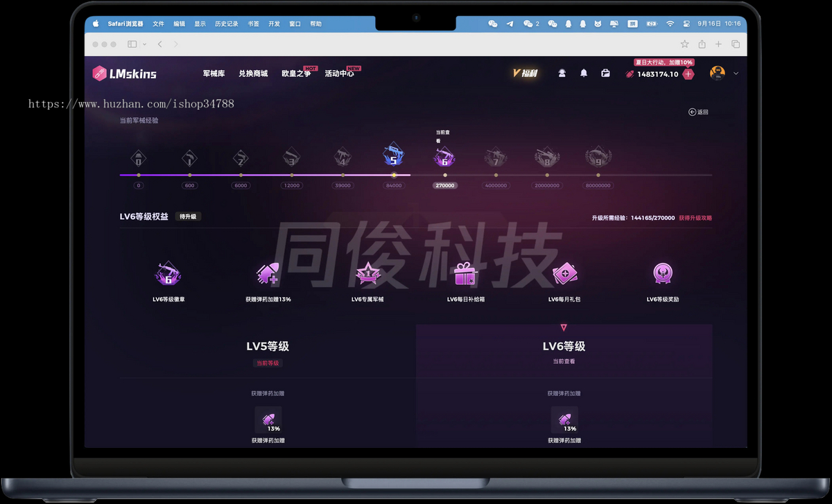Click the 12000 experience marker
Viewport: 832px width, 504px height.
(x=292, y=186)
